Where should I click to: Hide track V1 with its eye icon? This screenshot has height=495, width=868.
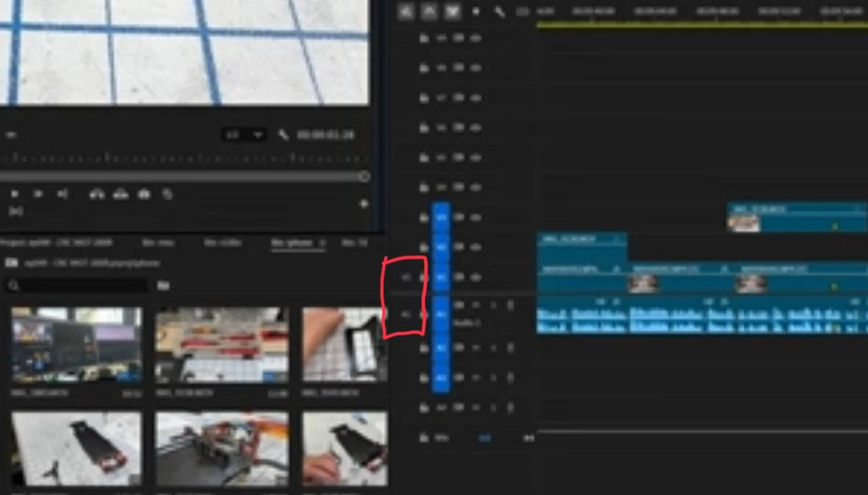[x=476, y=277]
